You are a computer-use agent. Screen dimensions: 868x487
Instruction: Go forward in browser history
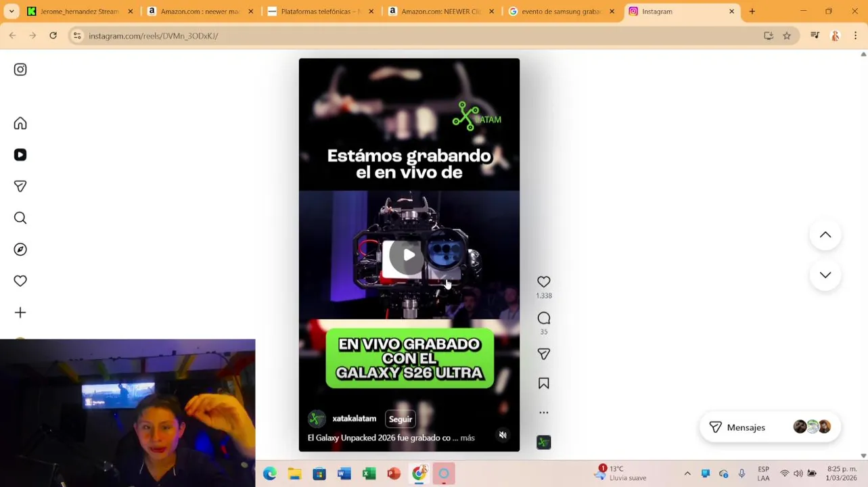tap(32, 36)
